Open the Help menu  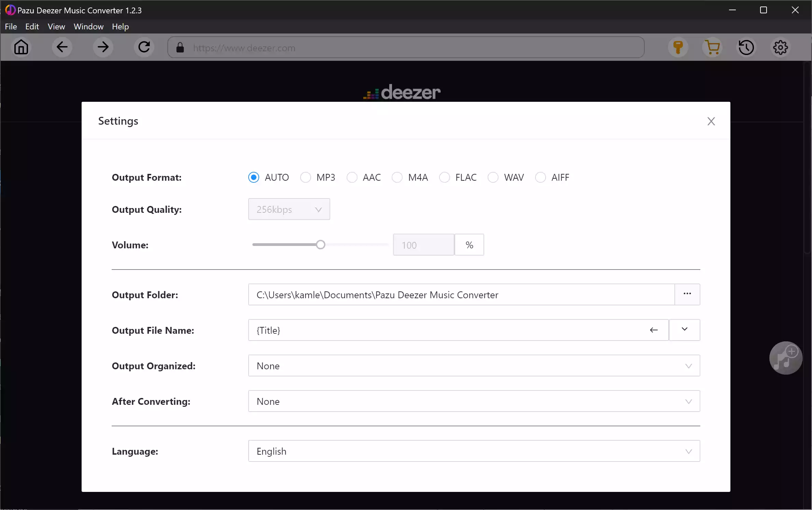120,27
